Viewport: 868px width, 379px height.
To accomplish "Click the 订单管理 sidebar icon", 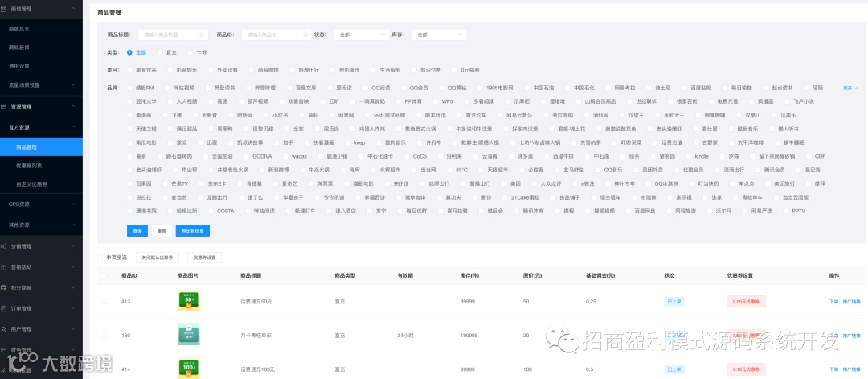I will [x=4, y=309].
